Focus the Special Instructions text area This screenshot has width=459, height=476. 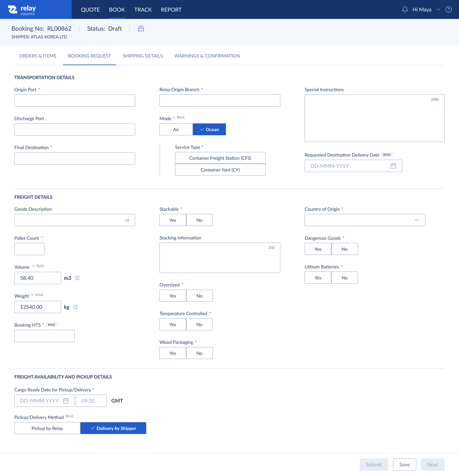[375, 118]
